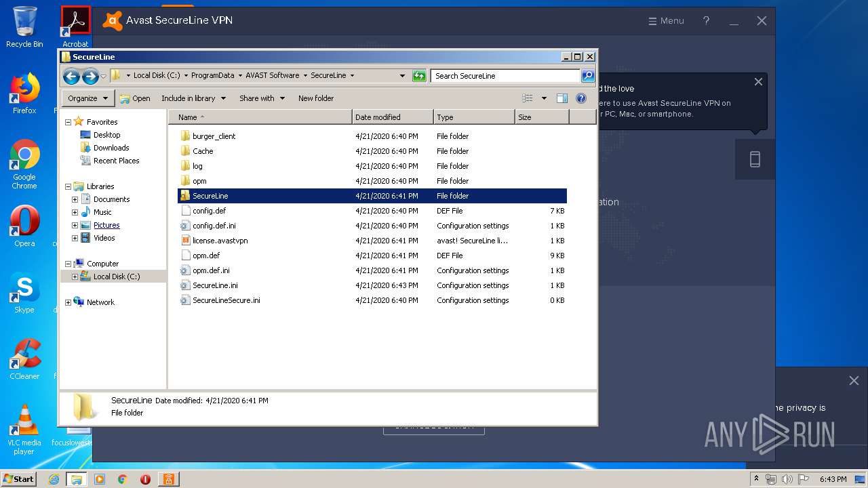This screenshot has height=488, width=868.
Task: Click AVAST Software breadcrumb segment
Action: click(x=272, y=76)
